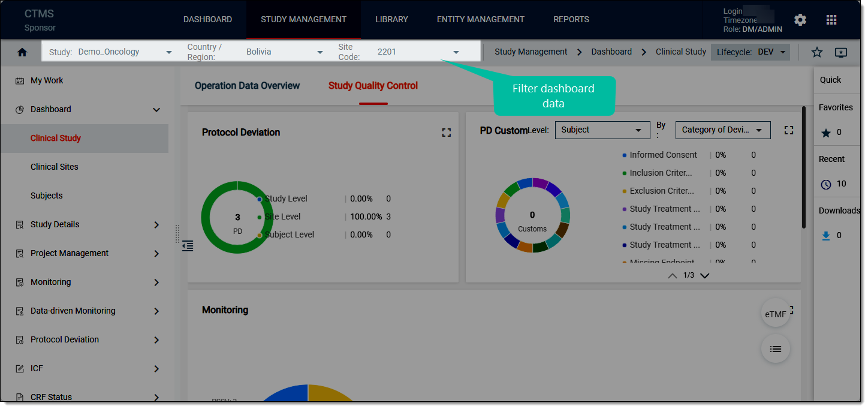Image resolution: width=868 pixels, height=409 pixels.
Task: Click the Study Details sidebar icon
Action: tap(20, 225)
